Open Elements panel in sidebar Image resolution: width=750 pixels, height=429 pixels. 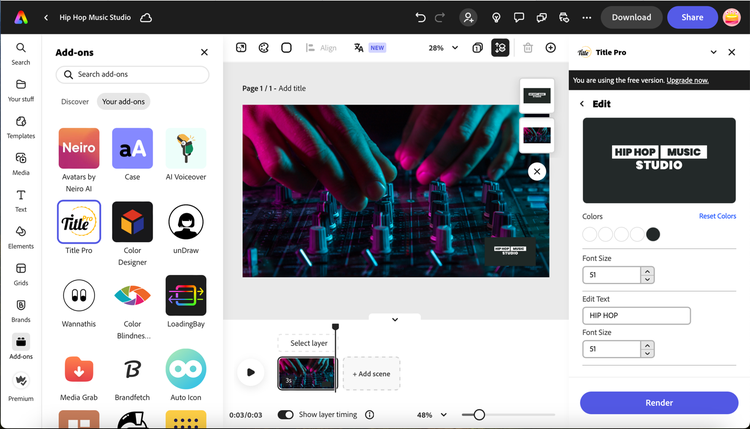[x=21, y=238]
